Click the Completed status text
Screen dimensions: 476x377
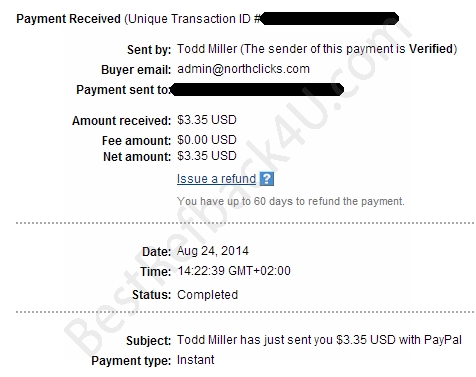point(207,295)
